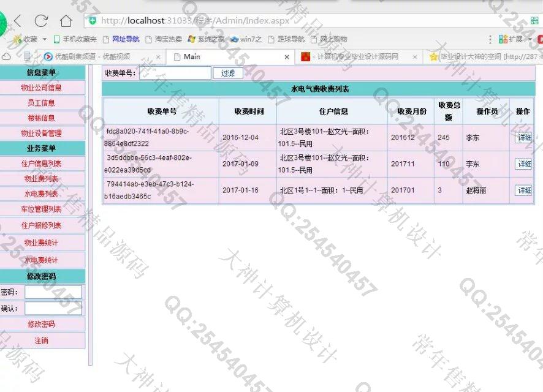Click the 收费时间 column header
The height and width of the screenshot is (392, 543).
248,111
